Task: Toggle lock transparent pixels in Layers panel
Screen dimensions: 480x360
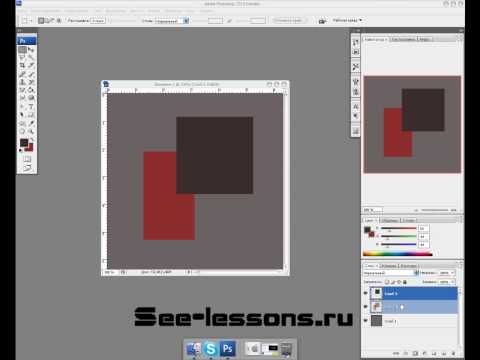Action: 387,282
